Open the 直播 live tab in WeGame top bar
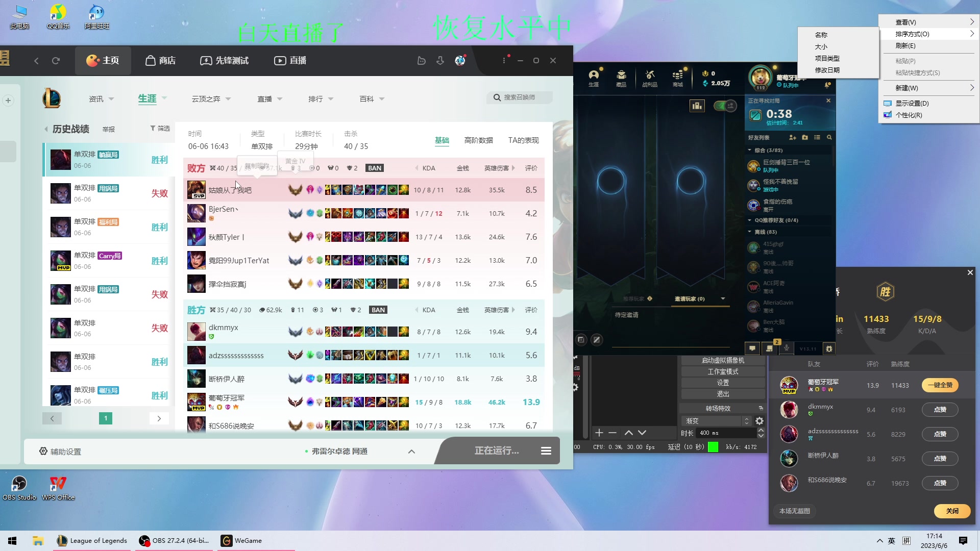 point(290,61)
